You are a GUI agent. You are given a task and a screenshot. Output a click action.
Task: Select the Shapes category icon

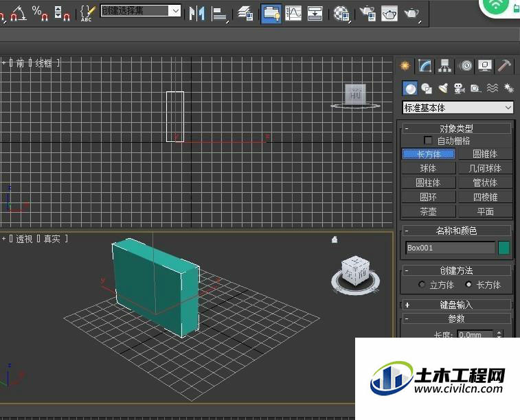pos(427,89)
